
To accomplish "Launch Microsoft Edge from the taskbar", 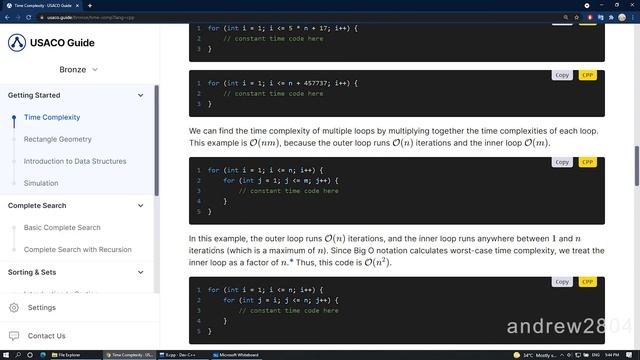I will [42, 355].
